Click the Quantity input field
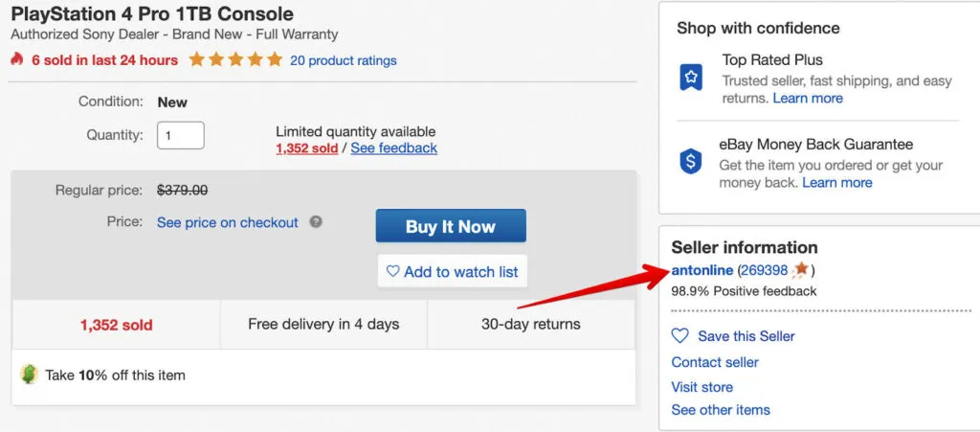The height and width of the screenshot is (432, 980). pos(180,135)
